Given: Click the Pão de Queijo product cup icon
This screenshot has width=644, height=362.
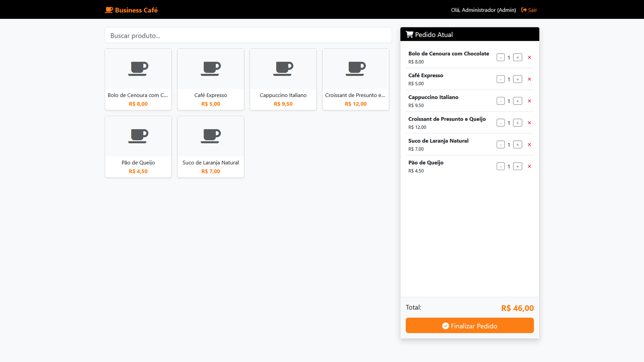Looking at the screenshot, I should pyautogui.click(x=138, y=136).
